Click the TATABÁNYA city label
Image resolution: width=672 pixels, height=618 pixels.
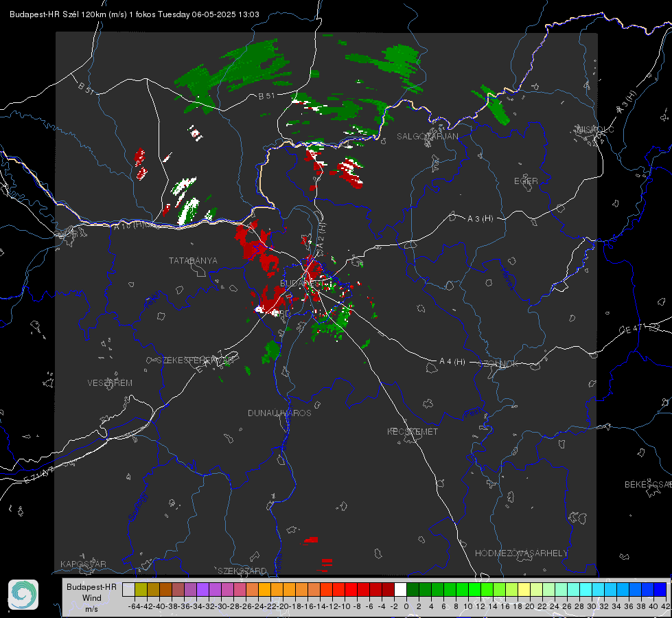click(x=193, y=261)
